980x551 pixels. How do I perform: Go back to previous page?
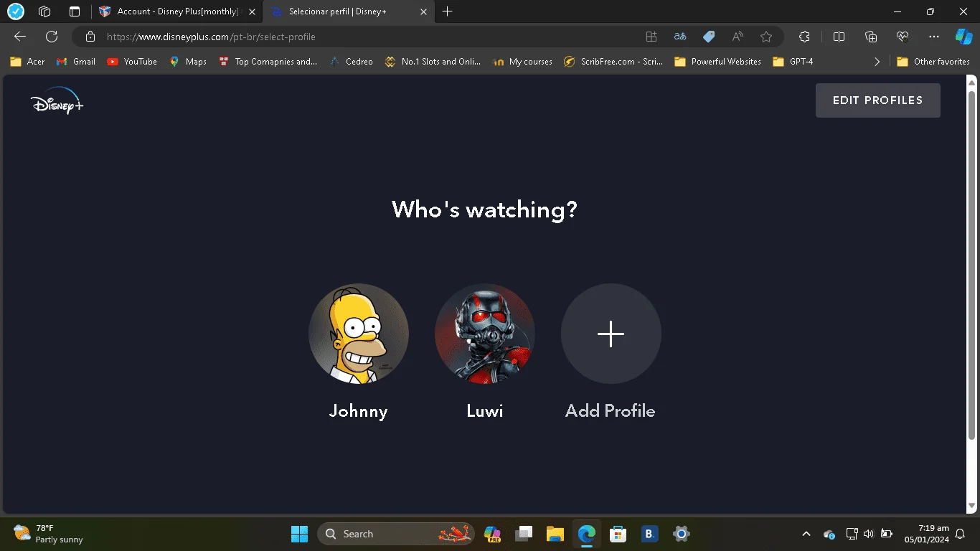coord(20,37)
